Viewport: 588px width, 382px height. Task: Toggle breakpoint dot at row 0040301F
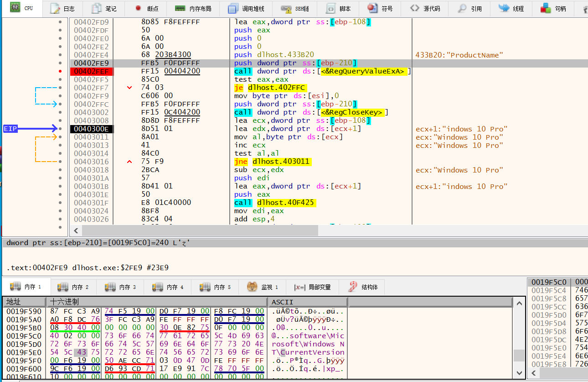coord(60,203)
